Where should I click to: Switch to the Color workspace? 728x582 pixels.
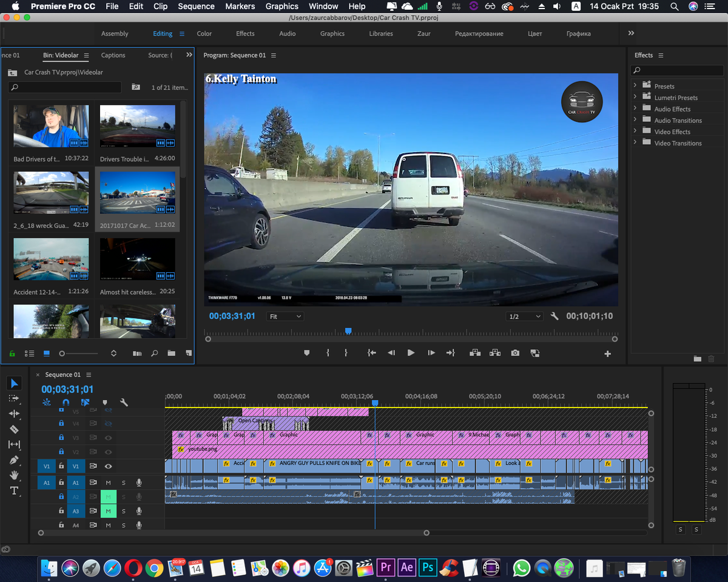pos(204,33)
